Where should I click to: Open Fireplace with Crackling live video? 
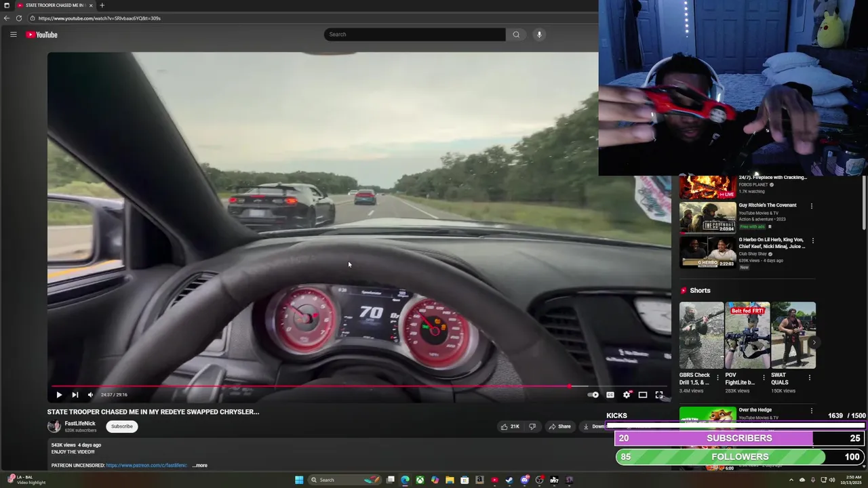pos(707,186)
